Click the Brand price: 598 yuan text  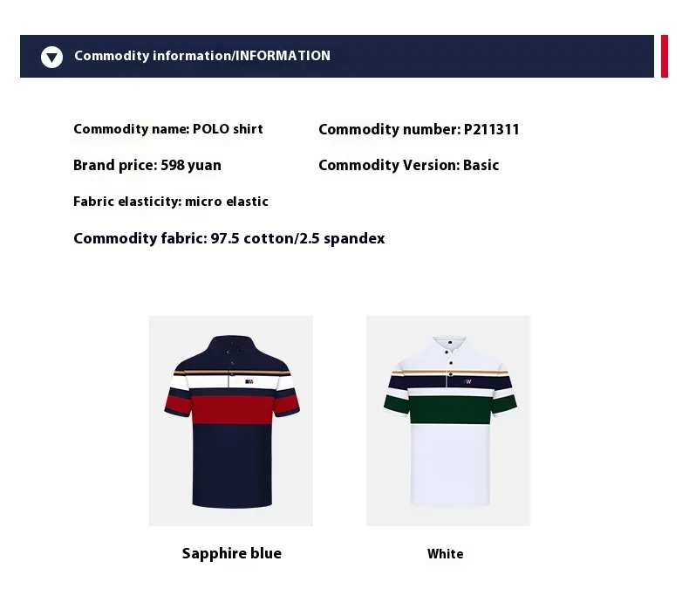coord(147,165)
